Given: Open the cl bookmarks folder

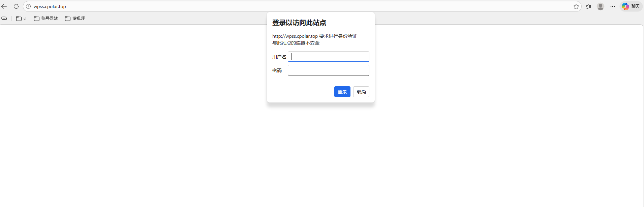Looking at the screenshot, I should [21, 19].
